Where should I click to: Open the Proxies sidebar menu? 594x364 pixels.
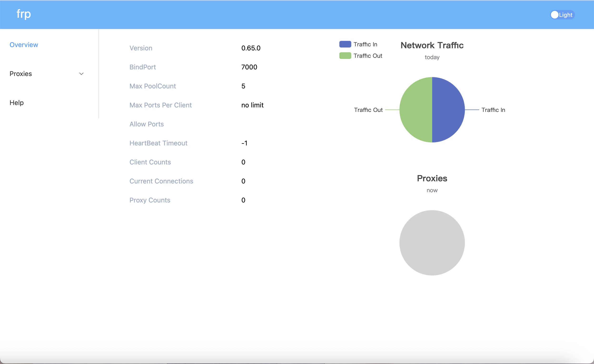click(21, 74)
